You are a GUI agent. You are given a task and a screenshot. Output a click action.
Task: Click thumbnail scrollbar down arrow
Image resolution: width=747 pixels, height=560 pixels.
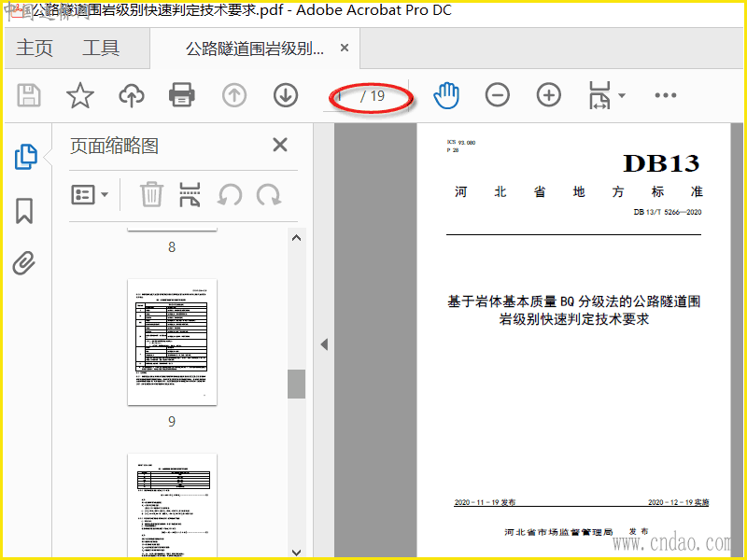(x=296, y=552)
